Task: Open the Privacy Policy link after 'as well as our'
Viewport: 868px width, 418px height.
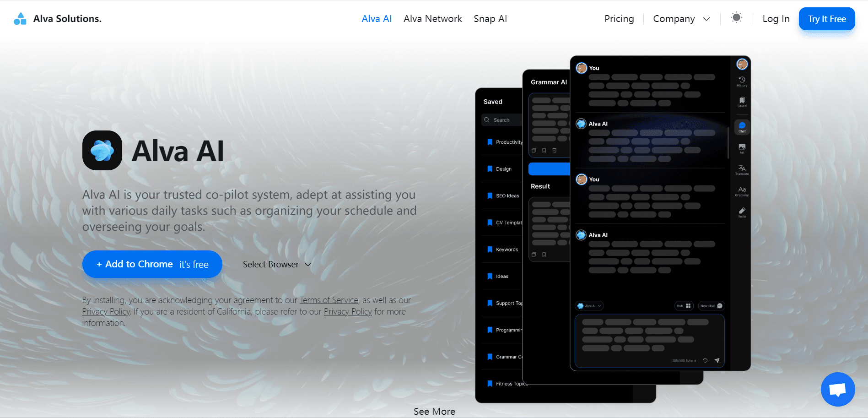Action: click(106, 311)
